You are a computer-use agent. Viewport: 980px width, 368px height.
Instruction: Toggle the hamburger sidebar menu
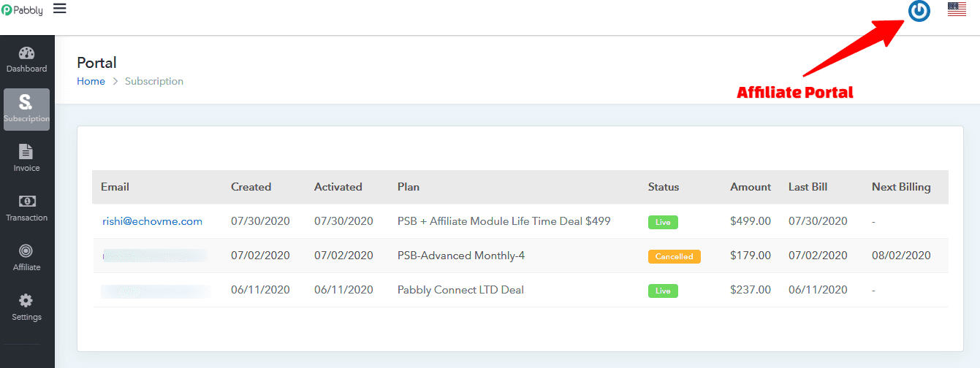[60, 8]
